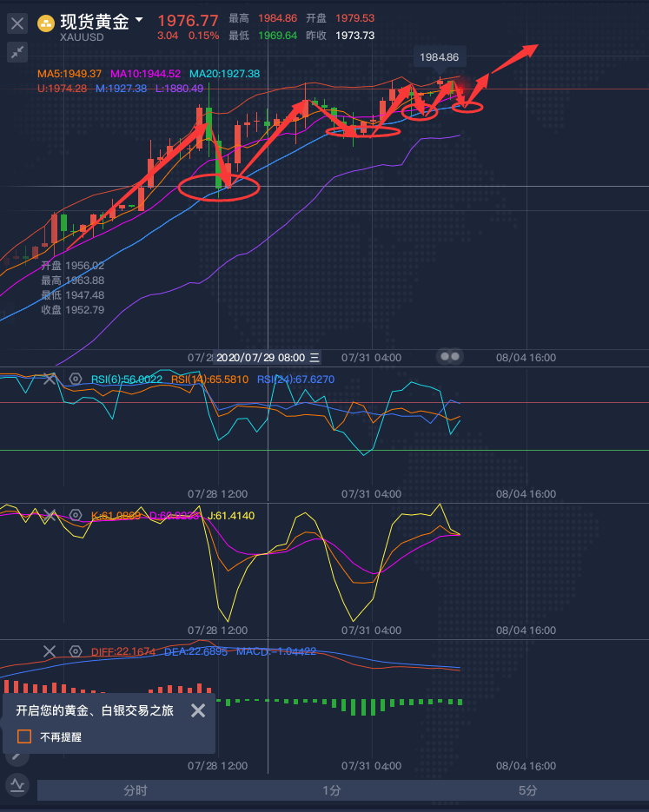This screenshot has height=812, width=649.
Task: Click the collapse arrows icon below the close button
Action: (x=17, y=53)
